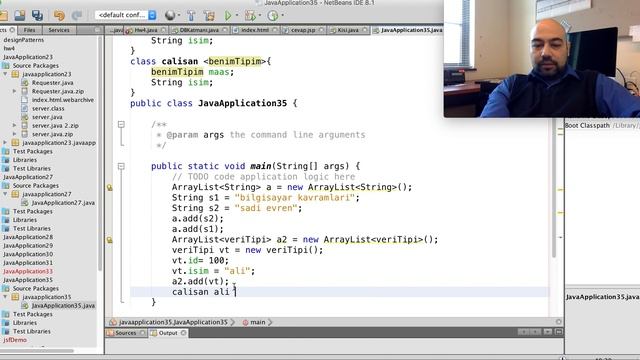Click the Projects panel vertical scrollbar
The width and height of the screenshot is (640, 360).
[x=100, y=153]
